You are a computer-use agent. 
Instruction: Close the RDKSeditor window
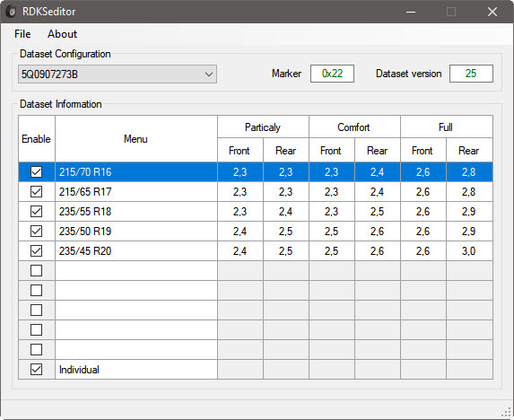[492, 12]
